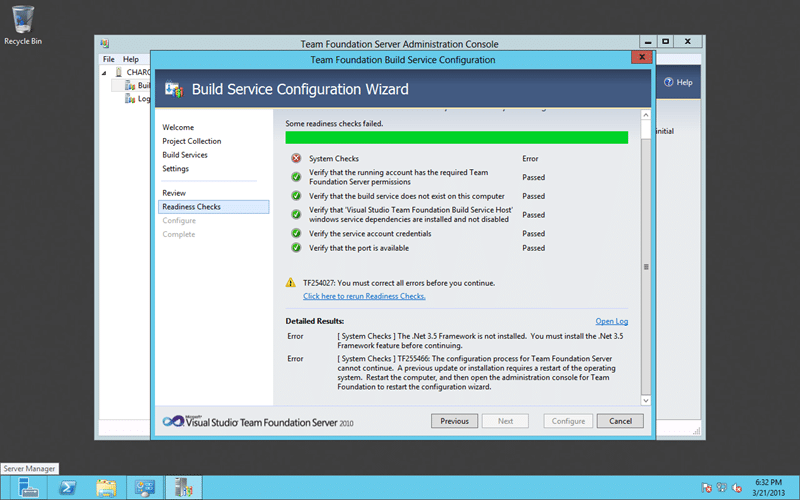
Task: Click the Detailed Results heading
Action: coord(315,321)
